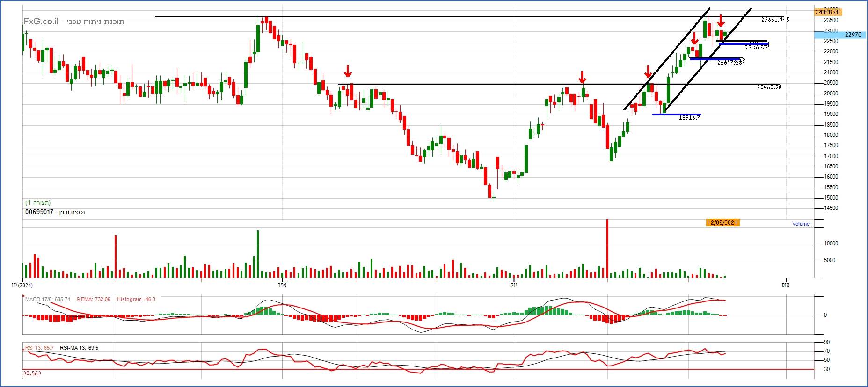Click the orange date tag 12/09/2024
Viewport: 868px width, 387px height.
pyautogui.click(x=722, y=222)
